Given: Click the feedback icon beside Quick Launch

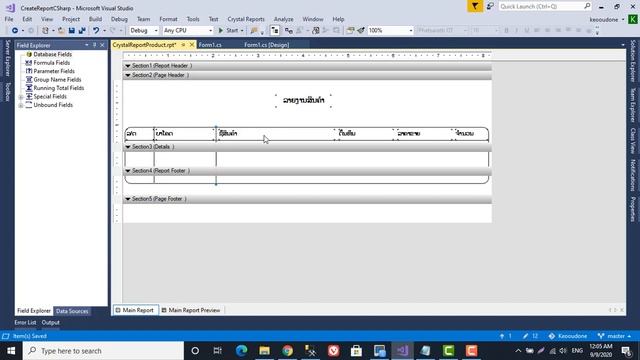Looking at the screenshot, I should pyautogui.click(x=490, y=6).
